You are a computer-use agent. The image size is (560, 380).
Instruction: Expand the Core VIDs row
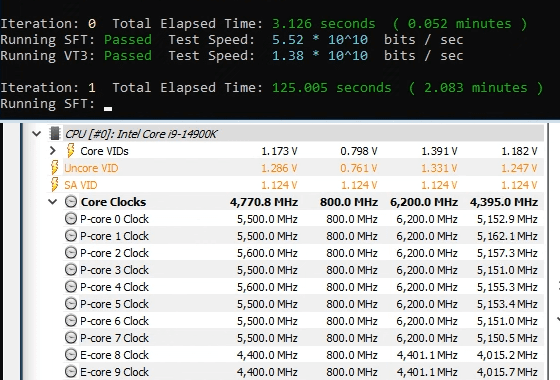(x=53, y=151)
